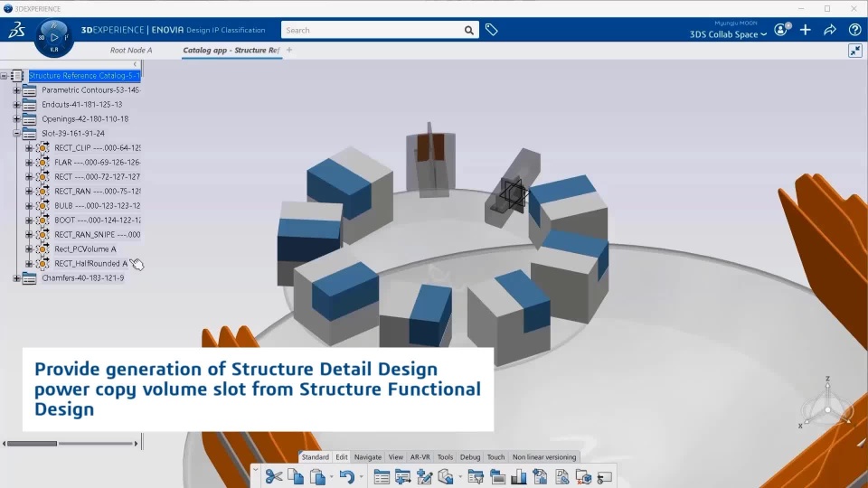Select the RECT ---.000-72-127-127 item
Image resolution: width=868 pixels, height=488 pixels.
coord(98,176)
